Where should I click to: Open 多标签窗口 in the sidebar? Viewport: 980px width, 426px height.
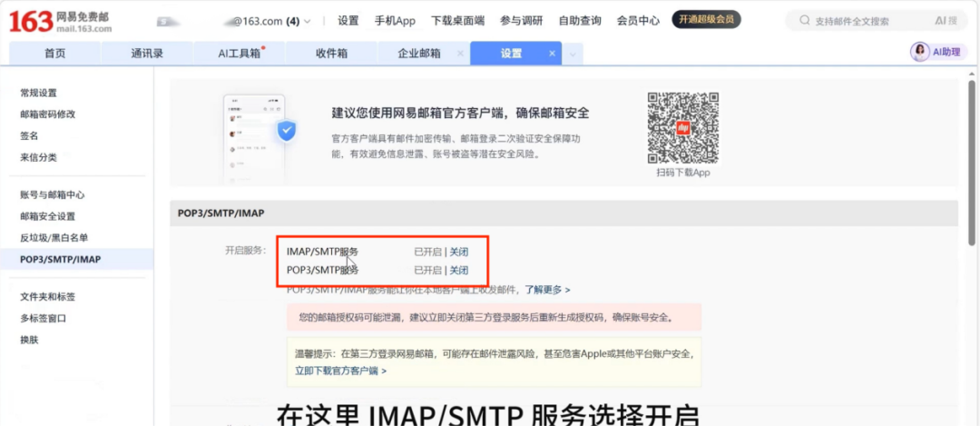(44, 318)
